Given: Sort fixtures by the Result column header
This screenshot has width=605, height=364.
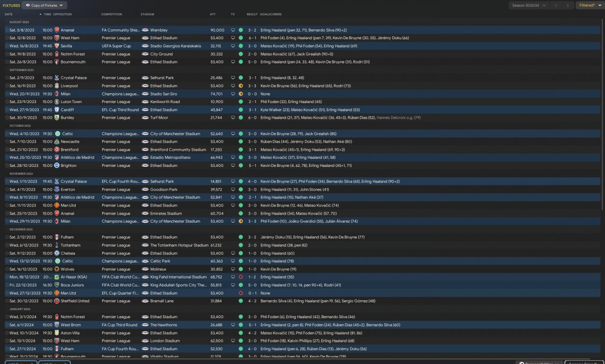Looking at the screenshot, I should [252, 14].
